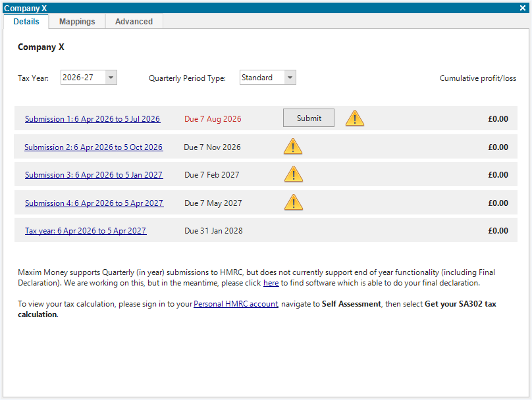Close the Company X window
The width and height of the screenshot is (532, 400).
tap(523, 8)
